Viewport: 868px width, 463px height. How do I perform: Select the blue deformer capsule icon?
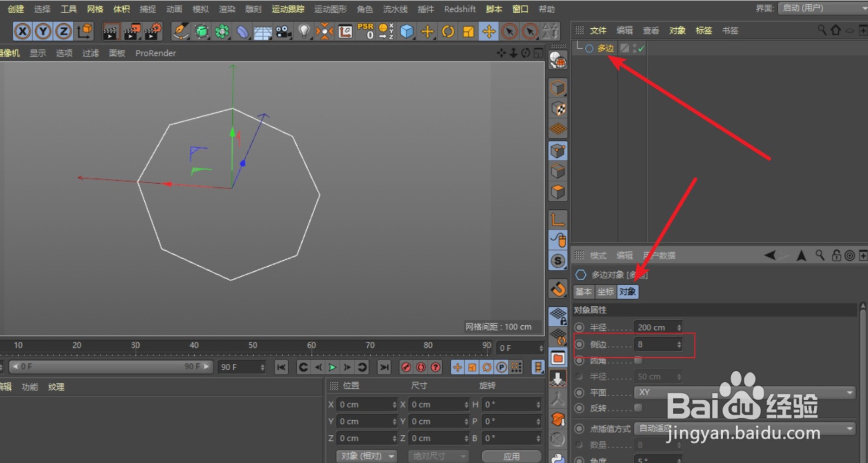242,31
